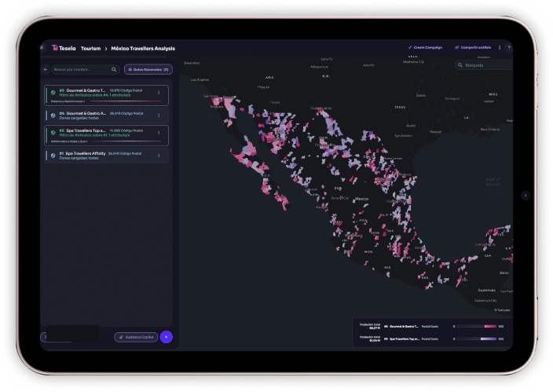Collapse the side panel with the right-edge arrow
This screenshot has height=392, width=553.
pos(526,195)
